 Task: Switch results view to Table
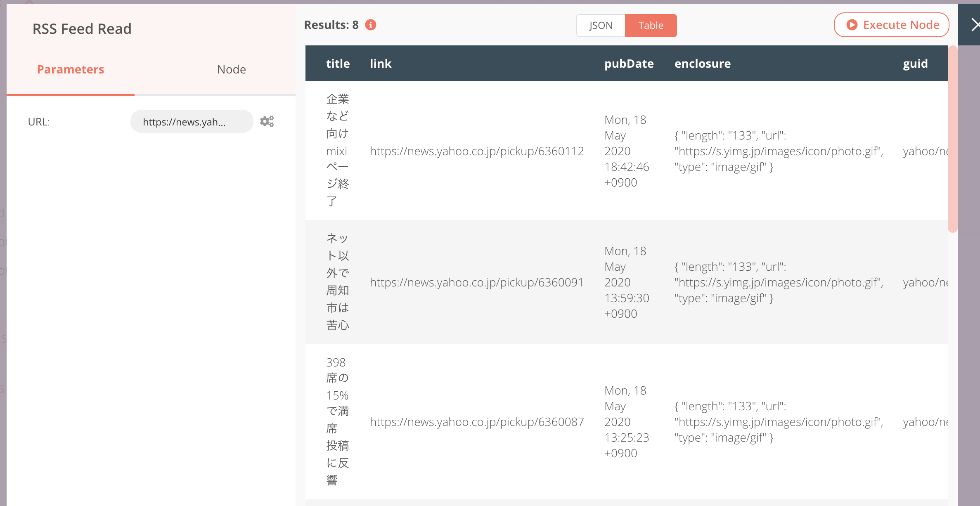pos(651,26)
